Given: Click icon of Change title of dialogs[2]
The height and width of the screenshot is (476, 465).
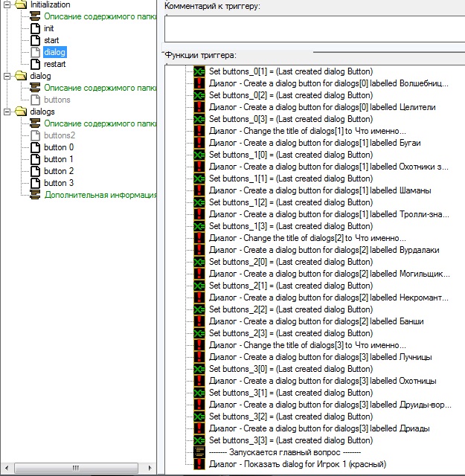Looking at the screenshot, I should [199, 238].
